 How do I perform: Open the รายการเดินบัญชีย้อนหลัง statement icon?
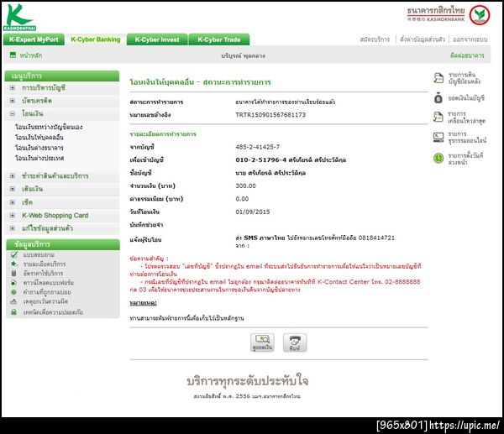(438, 78)
